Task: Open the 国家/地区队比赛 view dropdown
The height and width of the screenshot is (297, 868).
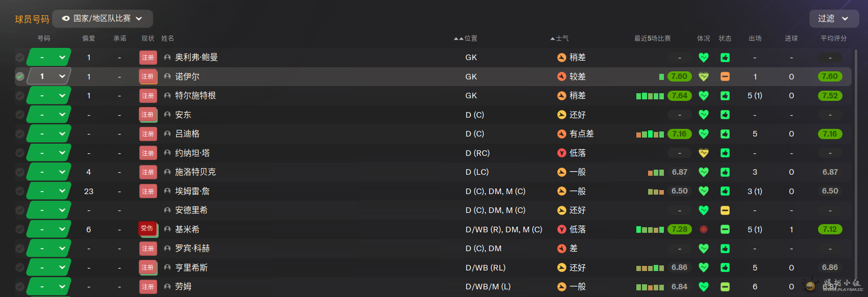Action: 103,18
